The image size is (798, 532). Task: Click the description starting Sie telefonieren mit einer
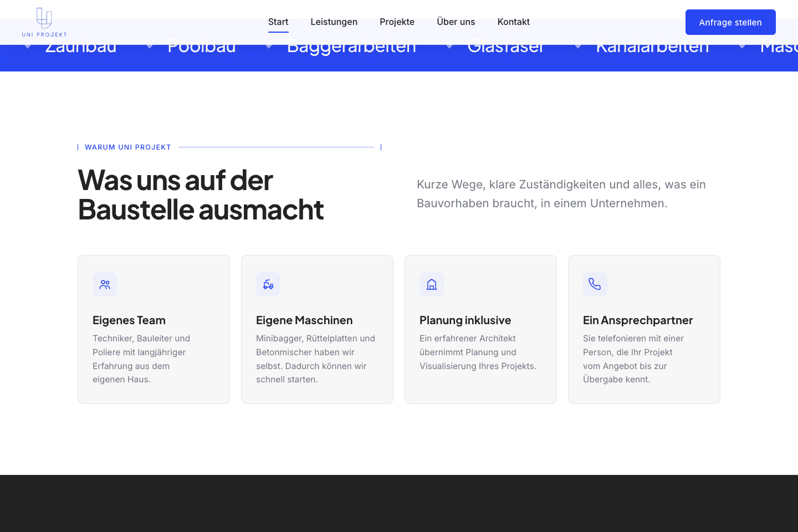coord(633,359)
